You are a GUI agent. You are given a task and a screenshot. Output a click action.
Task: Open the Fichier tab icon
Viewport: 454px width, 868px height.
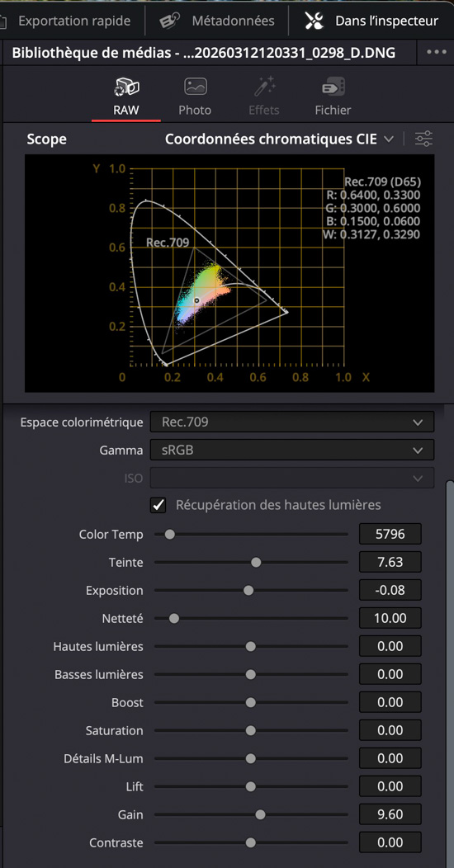coord(333,87)
